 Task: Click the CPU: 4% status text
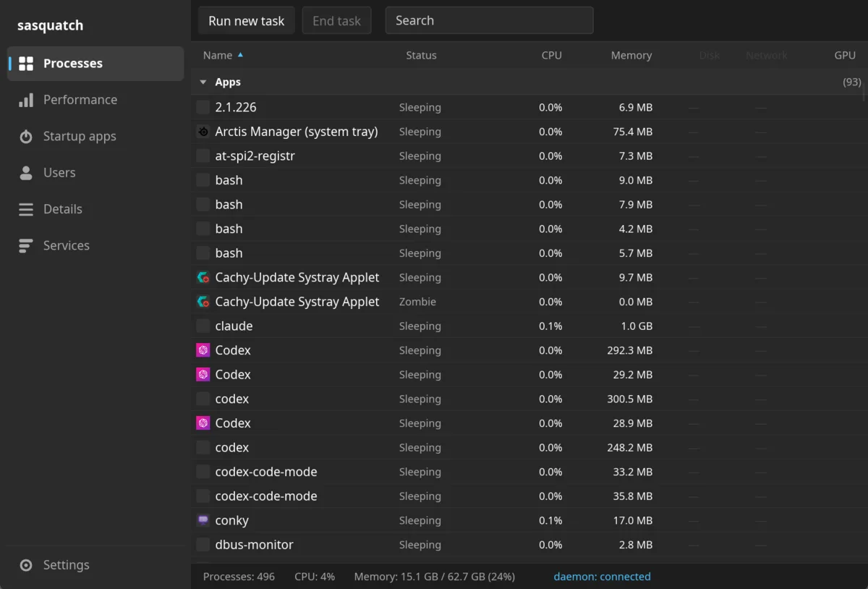pos(315,577)
